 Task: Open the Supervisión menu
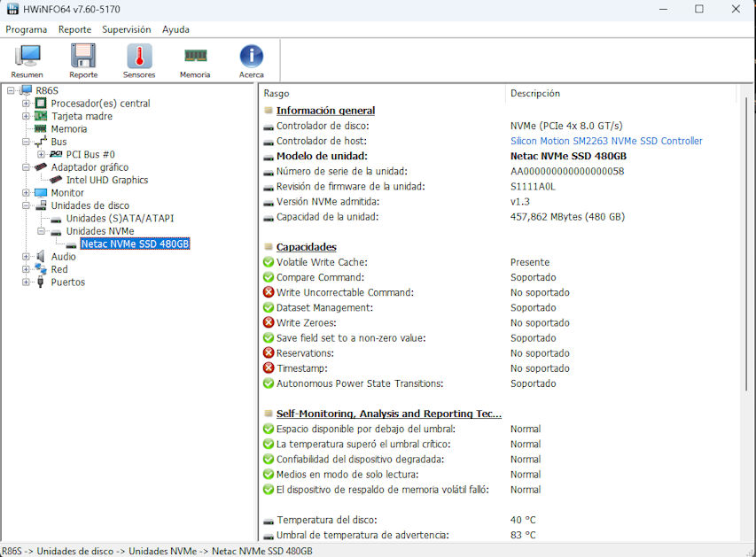point(127,29)
